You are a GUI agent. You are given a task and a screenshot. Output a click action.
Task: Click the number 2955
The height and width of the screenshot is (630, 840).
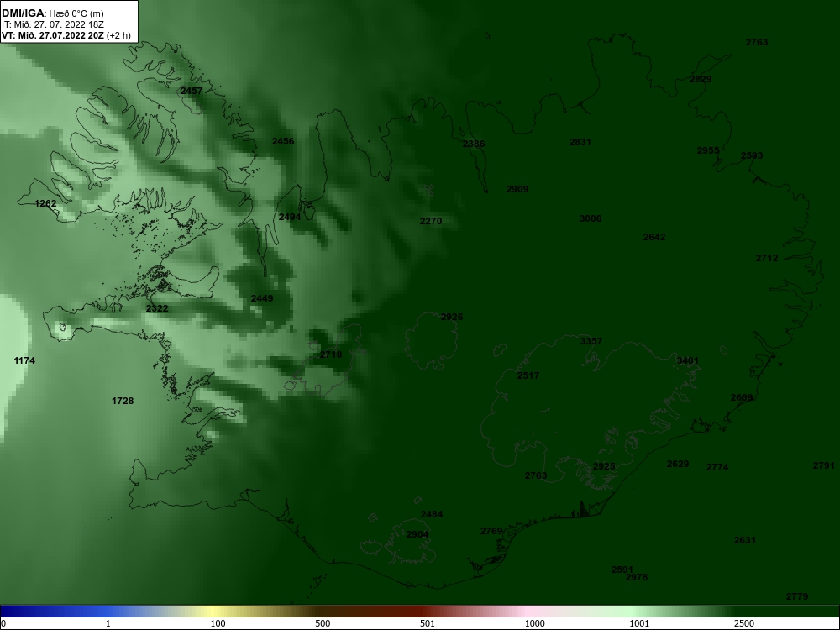tap(708, 150)
